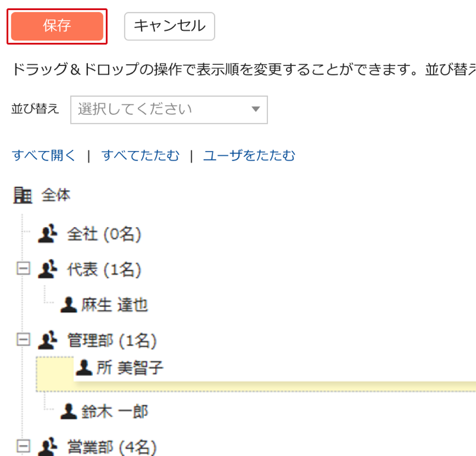Open the 並び替え sort dropdown
Viewport: 476px width, 456px height.
tap(169, 109)
